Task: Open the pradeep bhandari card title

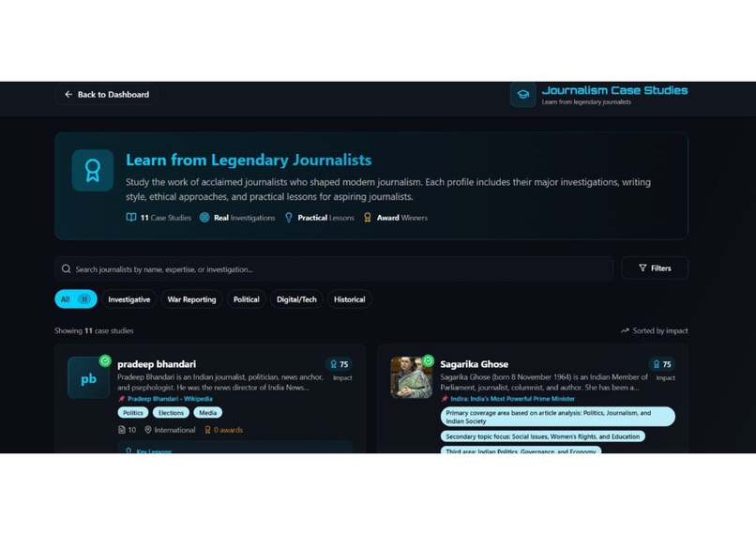Action: pyautogui.click(x=157, y=364)
